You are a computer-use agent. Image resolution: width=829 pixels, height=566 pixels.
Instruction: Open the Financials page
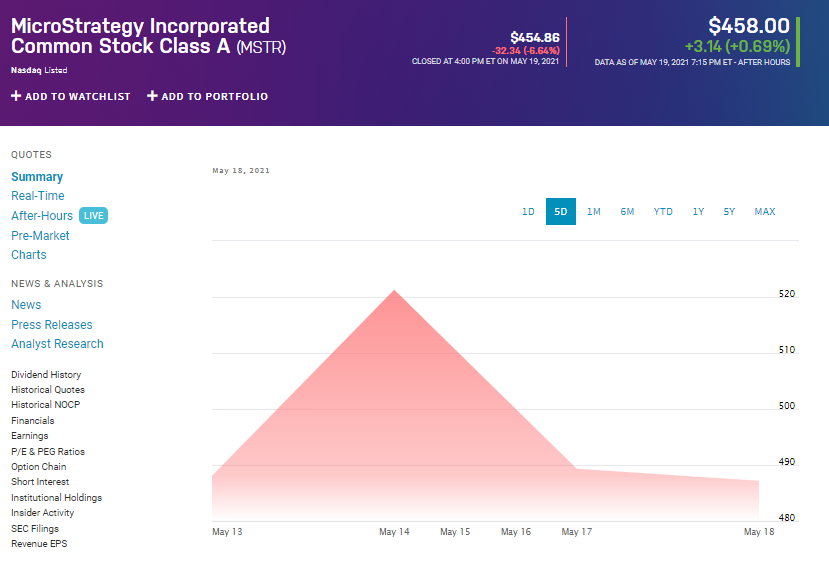coord(33,421)
